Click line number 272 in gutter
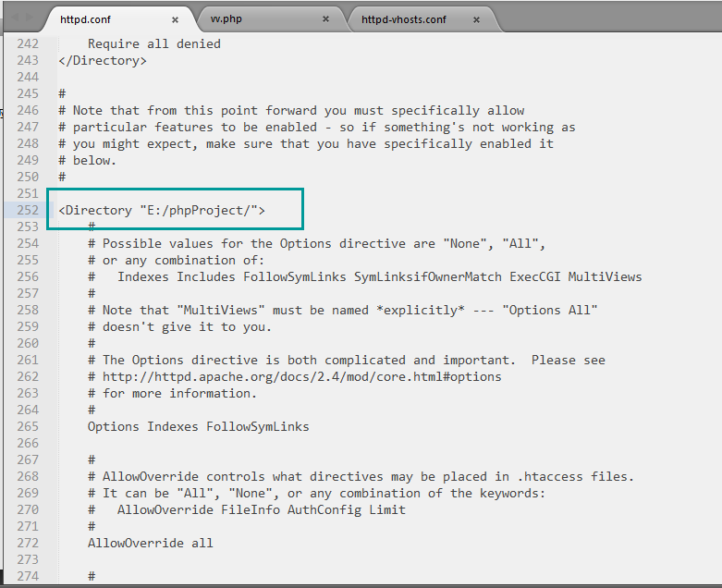This screenshot has height=588, width=722. 28,543
